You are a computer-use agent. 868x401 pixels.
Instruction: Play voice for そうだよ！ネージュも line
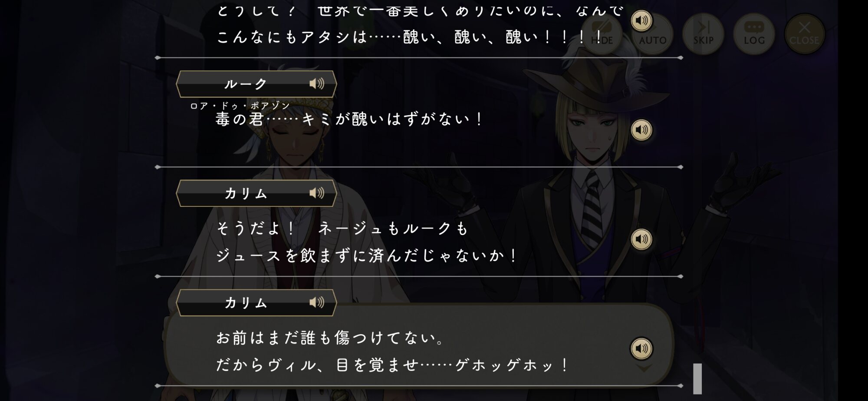point(641,239)
